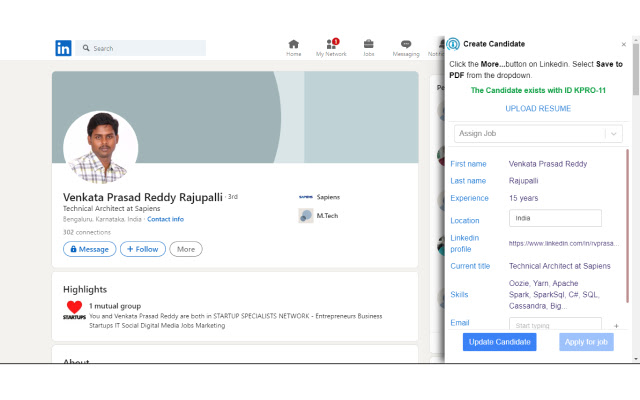Click the search magnifier icon
The image size is (640, 400).
(86, 48)
